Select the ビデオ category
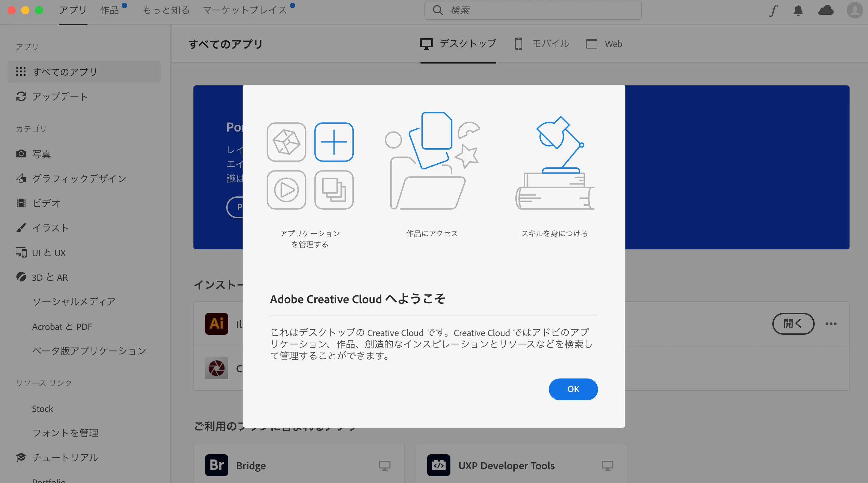 pos(46,203)
